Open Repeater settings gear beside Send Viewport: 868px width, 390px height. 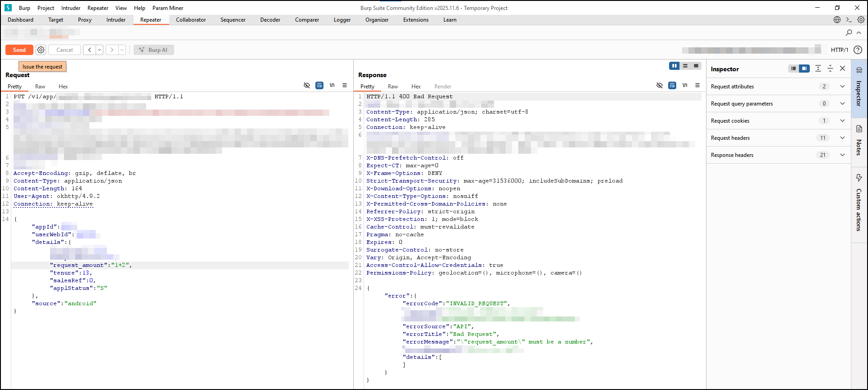[41, 50]
